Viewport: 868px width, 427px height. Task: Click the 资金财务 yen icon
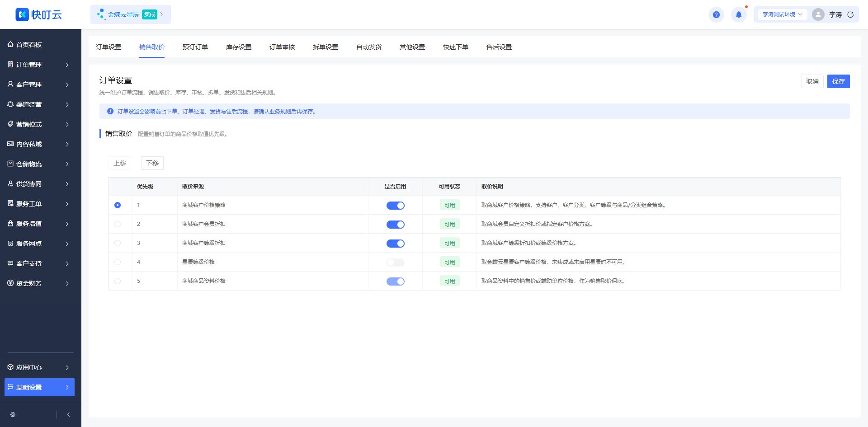tap(10, 283)
